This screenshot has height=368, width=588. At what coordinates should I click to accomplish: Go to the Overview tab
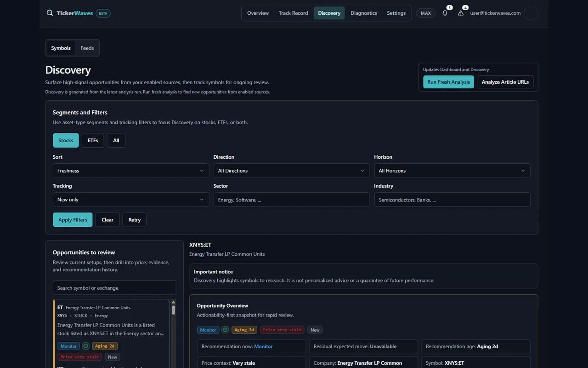258,13
